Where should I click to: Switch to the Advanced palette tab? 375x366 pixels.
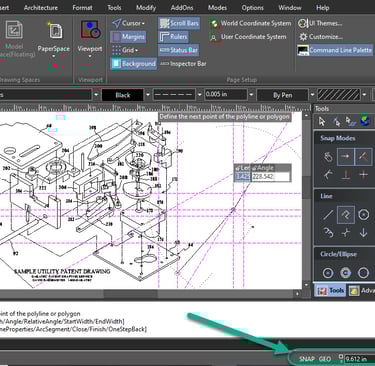(x=361, y=291)
